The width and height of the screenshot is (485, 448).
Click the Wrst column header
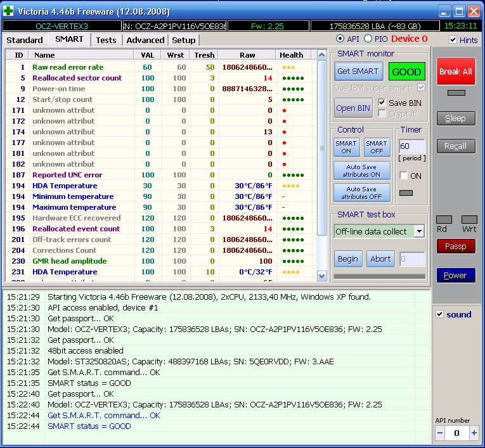point(176,55)
